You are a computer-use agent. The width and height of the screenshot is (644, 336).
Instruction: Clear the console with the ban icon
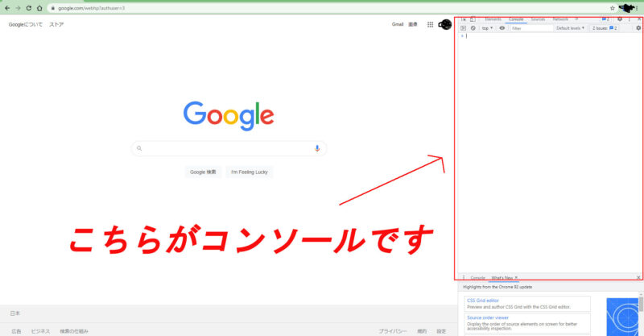point(473,28)
